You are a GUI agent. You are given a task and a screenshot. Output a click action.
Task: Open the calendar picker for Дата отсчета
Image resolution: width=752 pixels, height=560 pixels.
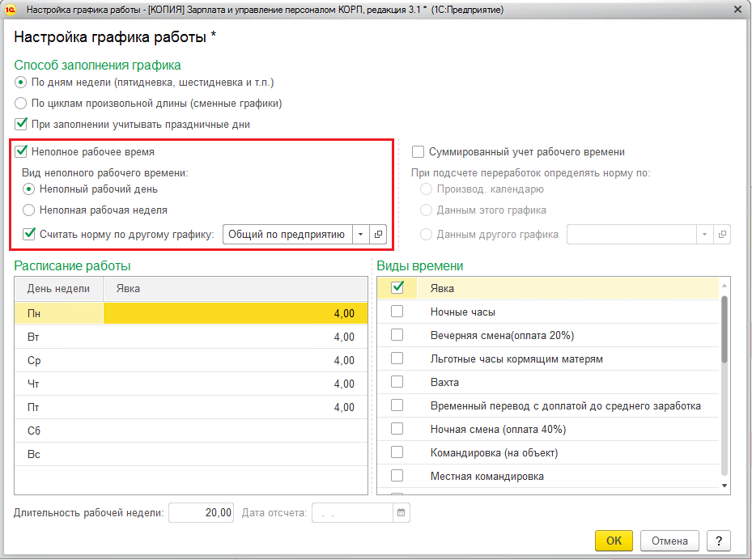[x=401, y=512]
